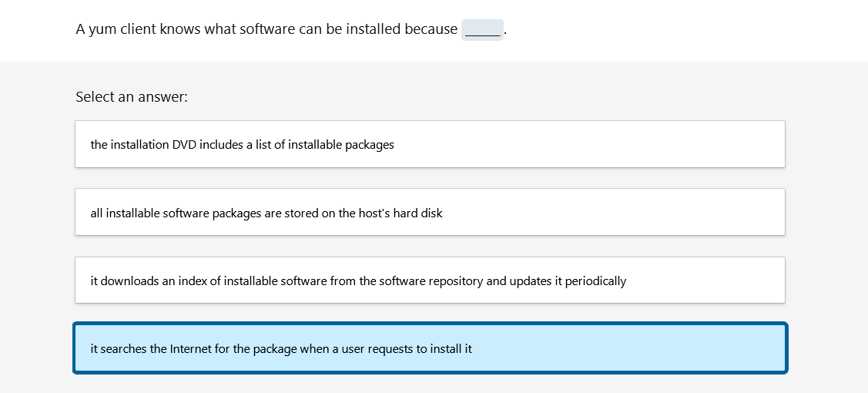
Task: Select the searches the Internet answer
Action: point(430,348)
